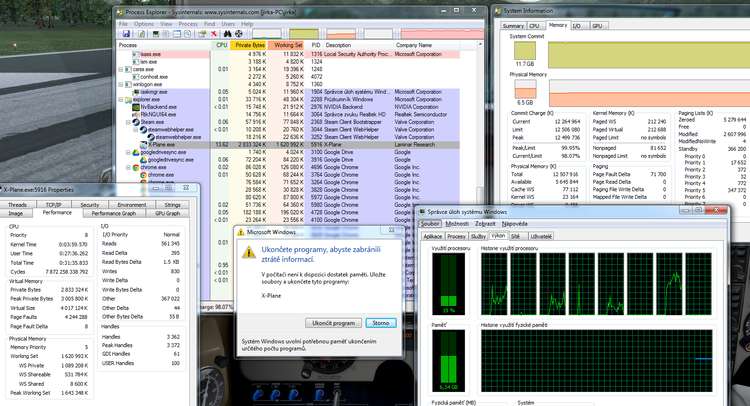Screen dimensions: 750x406
Task: Collapse the csrss.exe tree node
Action: 121,69
